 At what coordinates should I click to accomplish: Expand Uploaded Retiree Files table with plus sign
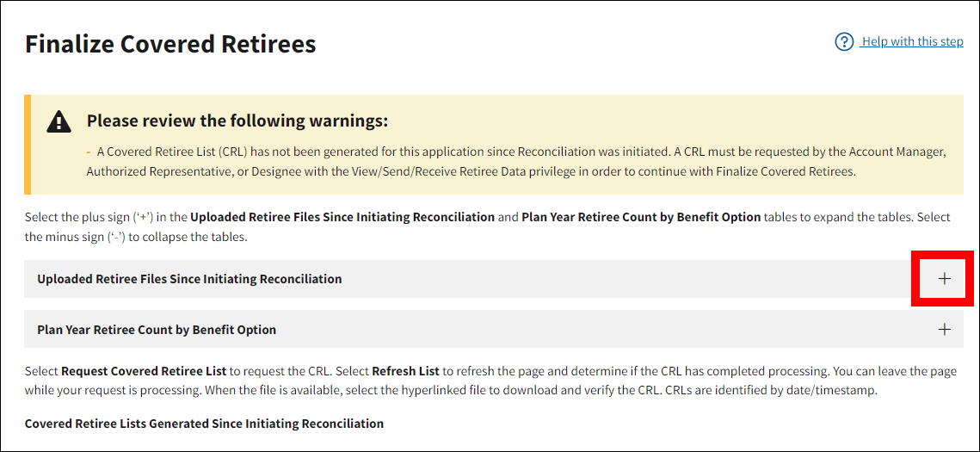coord(944,279)
